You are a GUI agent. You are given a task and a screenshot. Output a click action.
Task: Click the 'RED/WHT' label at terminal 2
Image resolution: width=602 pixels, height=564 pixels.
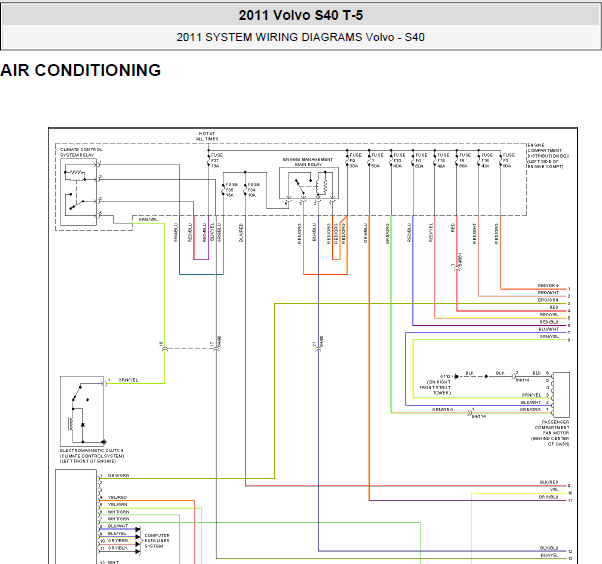pos(548,293)
